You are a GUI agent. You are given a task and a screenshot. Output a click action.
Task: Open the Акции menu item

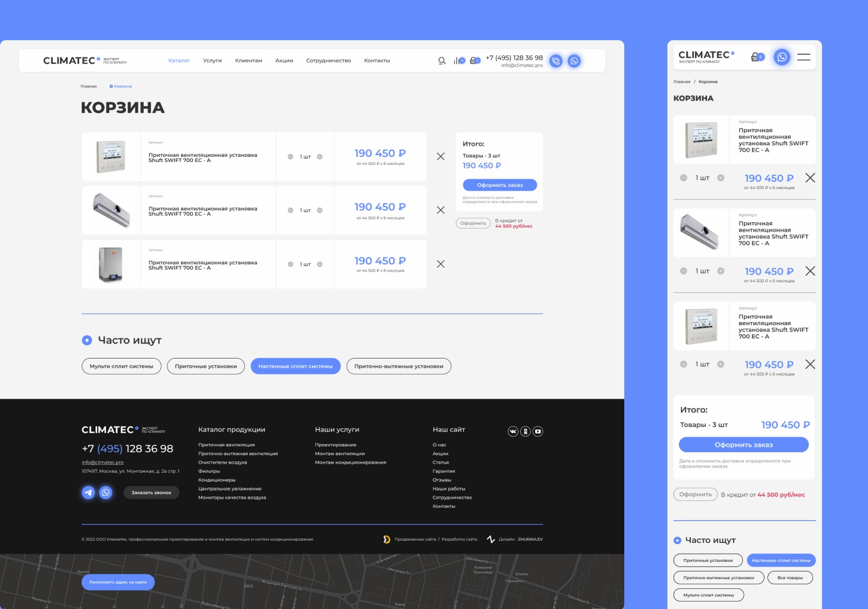pos(284,60)
